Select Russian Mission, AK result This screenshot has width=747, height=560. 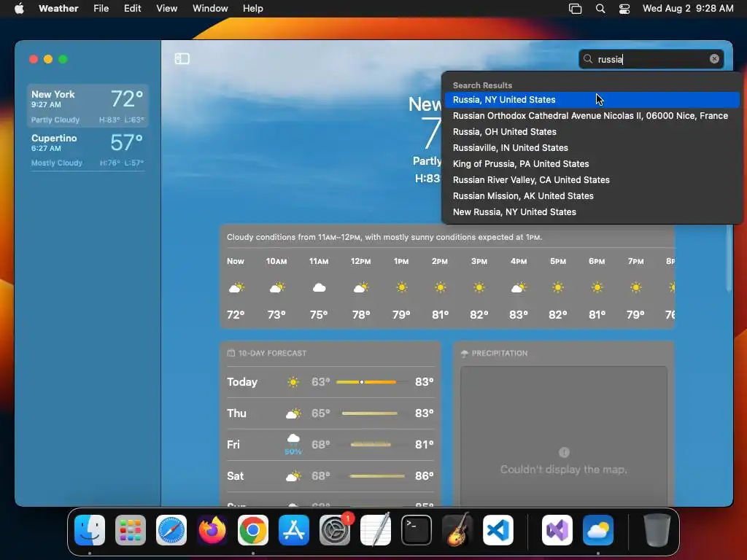[592, 195]
